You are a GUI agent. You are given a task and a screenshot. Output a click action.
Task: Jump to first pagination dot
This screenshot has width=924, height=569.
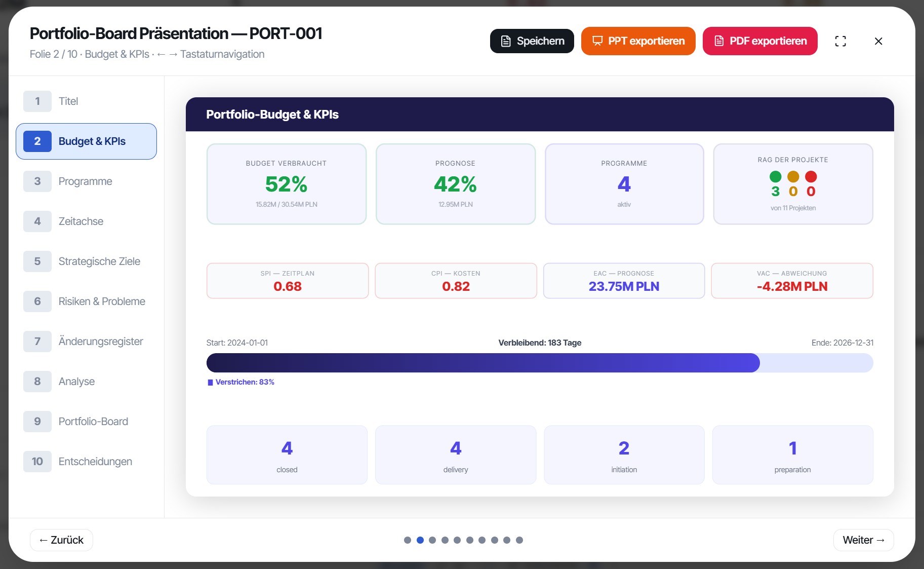pyautogui.click(x=408, y=540)
